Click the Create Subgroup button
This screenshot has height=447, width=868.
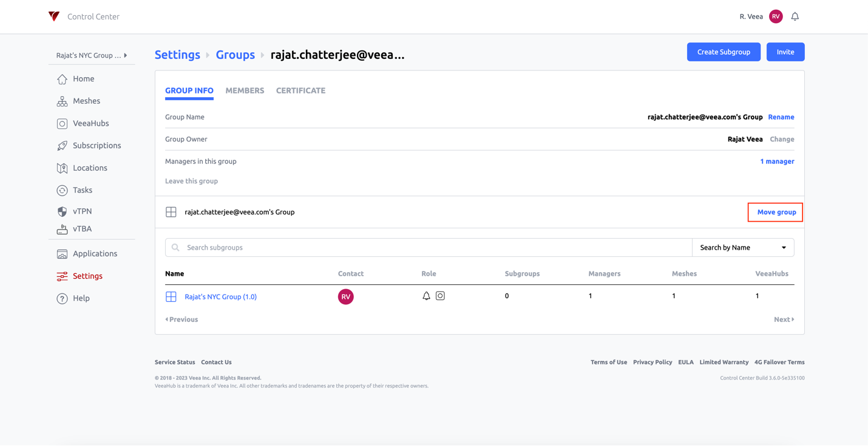pyautogui.click(x=724, y=52)
